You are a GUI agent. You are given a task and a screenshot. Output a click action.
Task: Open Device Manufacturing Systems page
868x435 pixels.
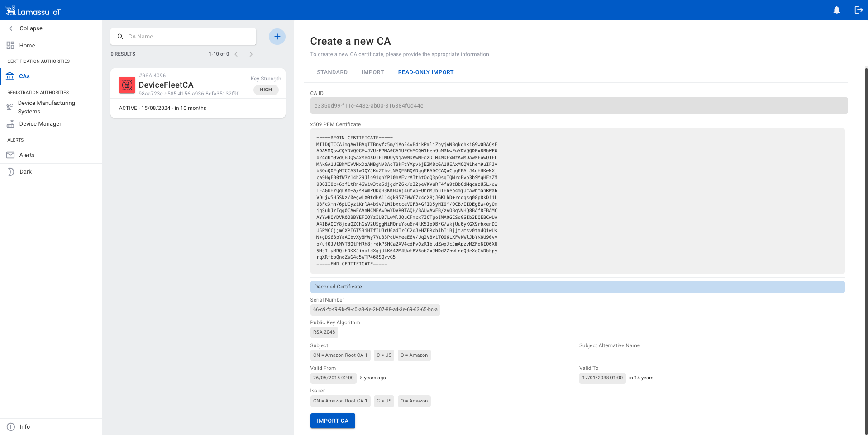(46, 107)
